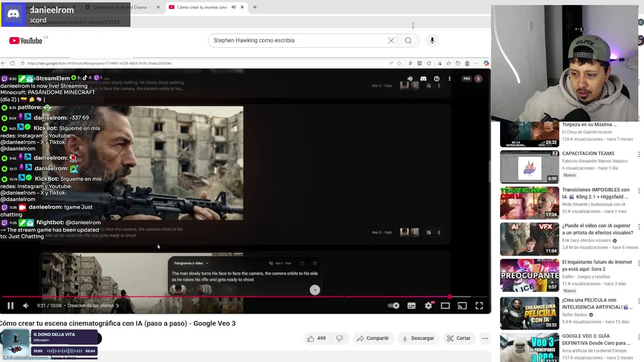Open the list icon on lower Veo 2 row
The height and width of the screenshot is (362, 644).
(429, 232)
